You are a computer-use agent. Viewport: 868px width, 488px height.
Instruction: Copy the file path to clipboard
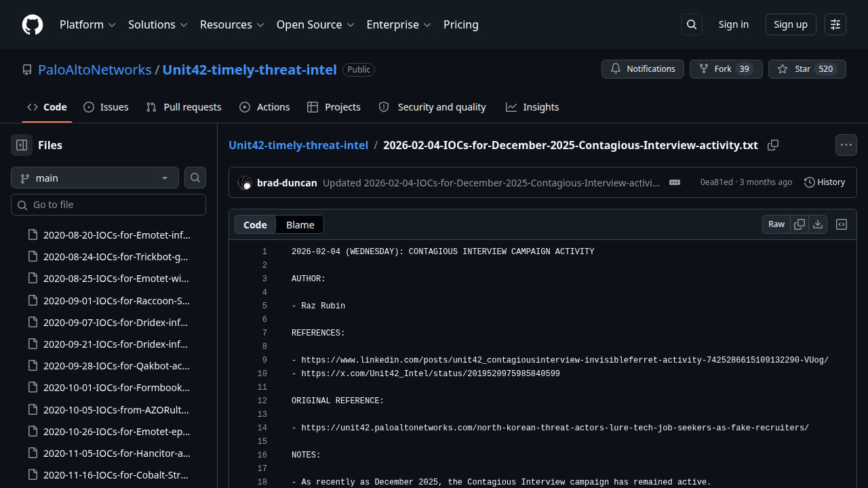tap(773, 145)
